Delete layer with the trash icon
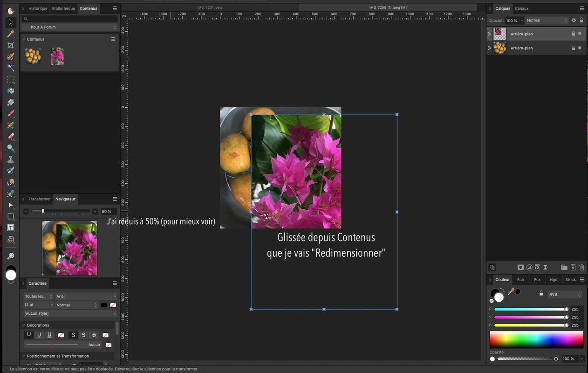 [x=581, y=267]
